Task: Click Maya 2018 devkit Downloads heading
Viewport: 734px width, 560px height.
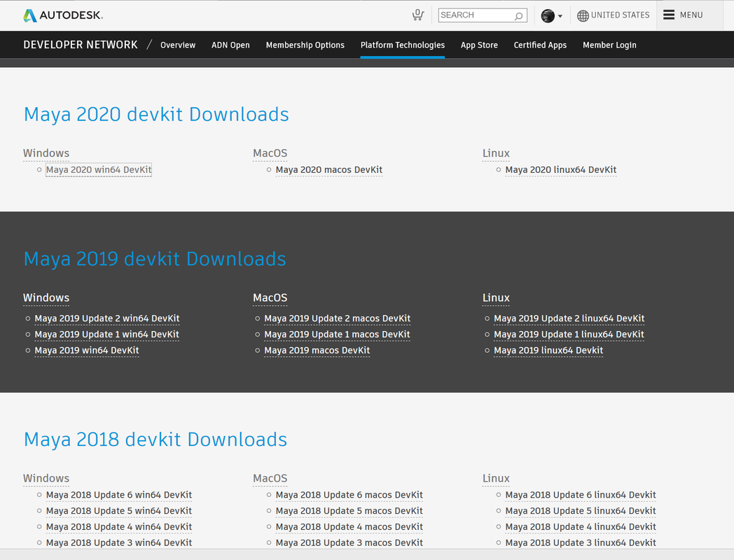Action: point(155,440)
